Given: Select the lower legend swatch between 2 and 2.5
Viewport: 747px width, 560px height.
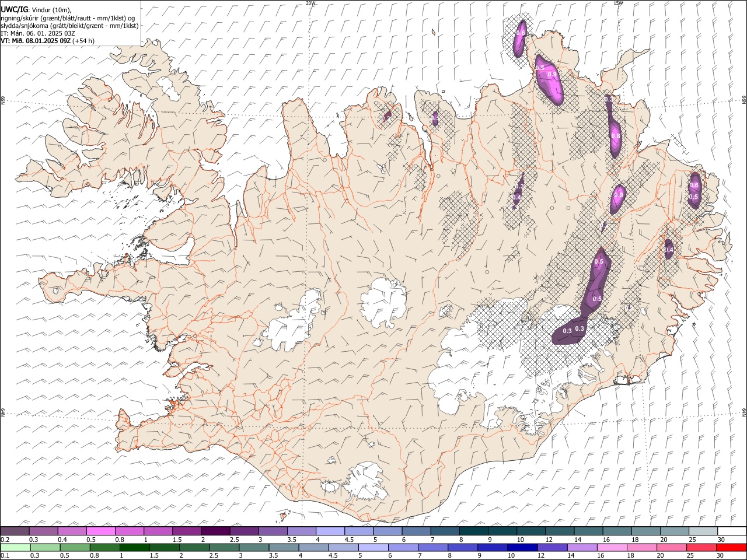Looking at the screenshot, I should point(194,547).
